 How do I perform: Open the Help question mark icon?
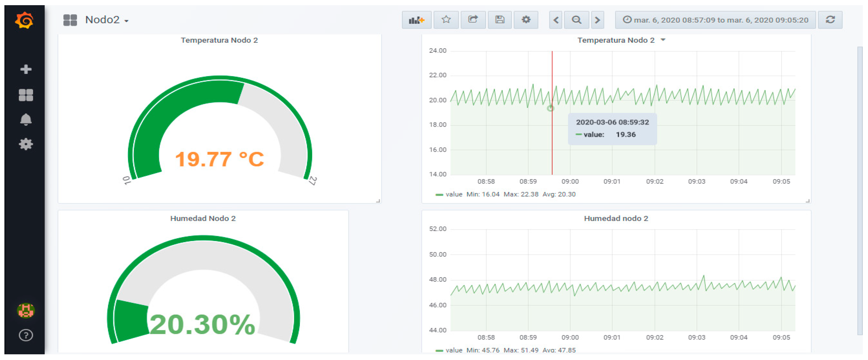click(26, 335)
